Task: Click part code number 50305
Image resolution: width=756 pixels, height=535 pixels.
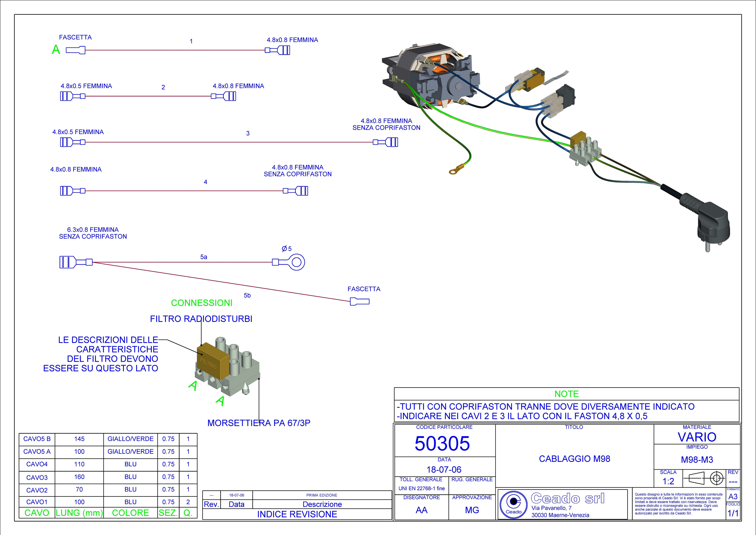Action: point(442,443)
